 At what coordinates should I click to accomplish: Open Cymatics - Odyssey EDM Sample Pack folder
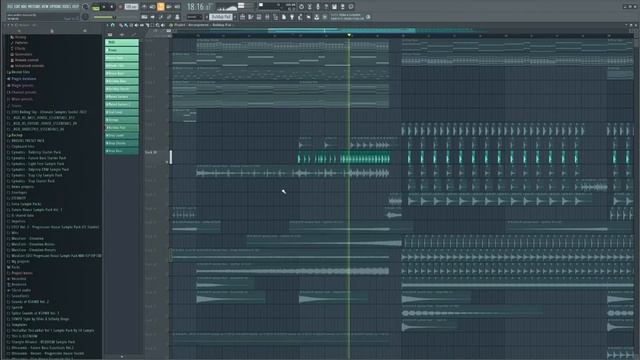40,169
